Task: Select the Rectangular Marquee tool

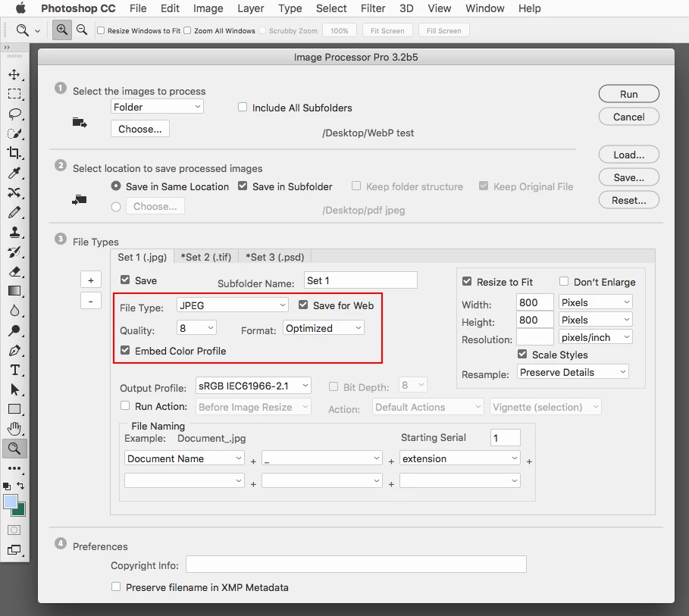Action: pos(14,94)
